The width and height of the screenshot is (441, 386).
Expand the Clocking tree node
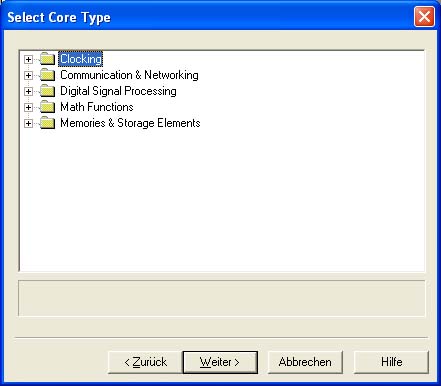(28, 59)
